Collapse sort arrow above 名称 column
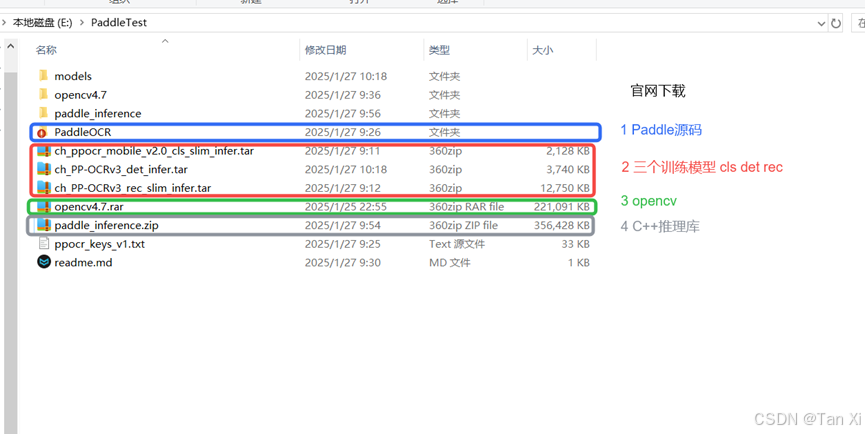The width and height of the screenshot is (865, 434). (165, 41)
